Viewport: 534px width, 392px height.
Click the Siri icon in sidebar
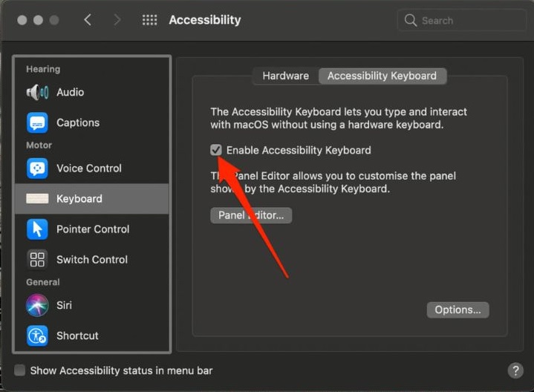pyautogui.click(x=37, y=305)
